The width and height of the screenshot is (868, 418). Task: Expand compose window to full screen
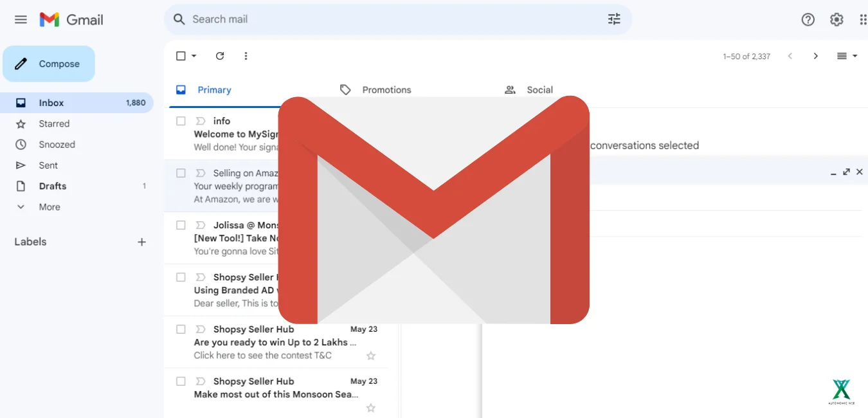point(846,172)
